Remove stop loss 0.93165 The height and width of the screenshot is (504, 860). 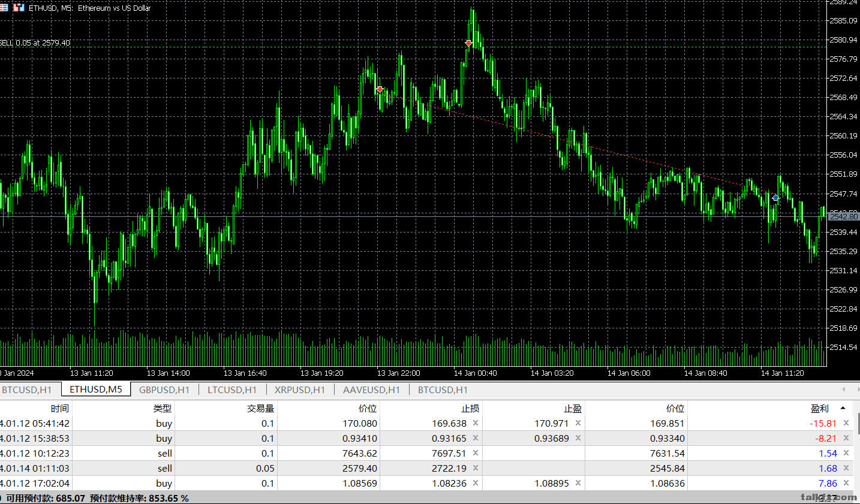click(476, 438)
